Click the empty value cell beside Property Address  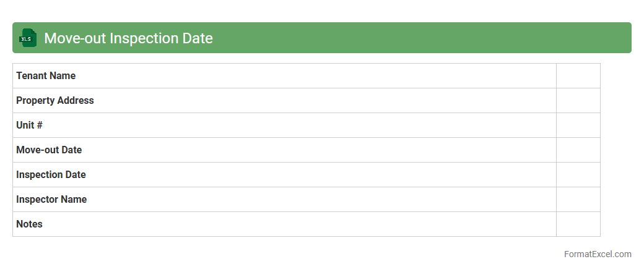click(x=578, y=100)
